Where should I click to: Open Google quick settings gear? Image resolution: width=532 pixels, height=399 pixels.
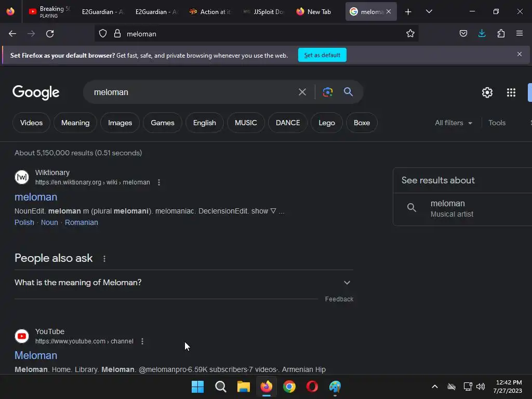[x=487, y=92]
